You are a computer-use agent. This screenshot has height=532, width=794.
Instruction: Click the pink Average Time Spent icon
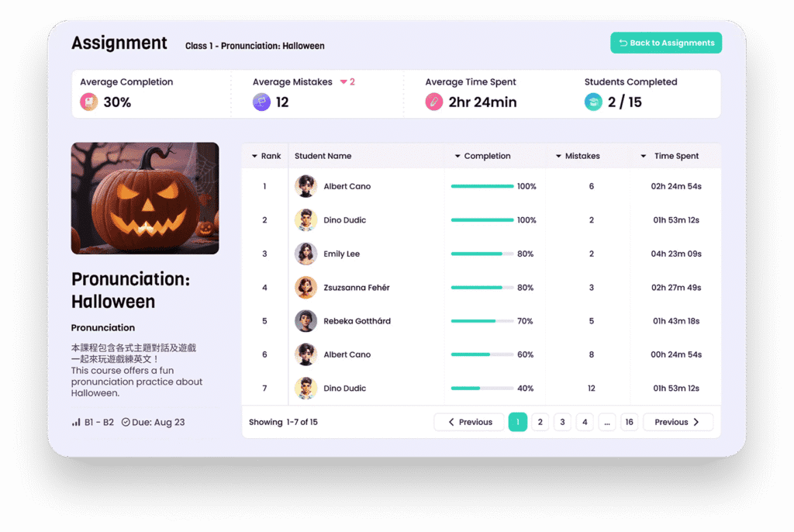click(434, 102)
